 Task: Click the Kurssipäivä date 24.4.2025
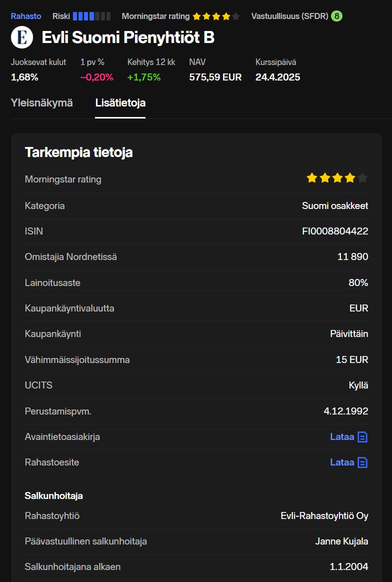pyautogui.click(x=277, y=77)
